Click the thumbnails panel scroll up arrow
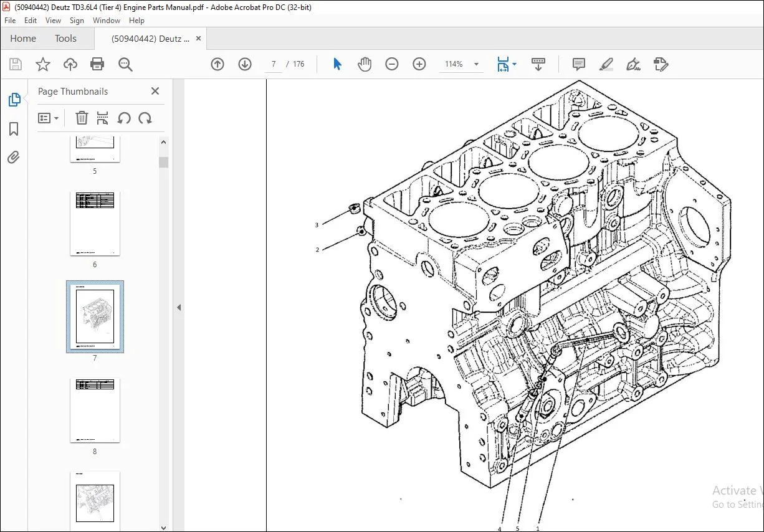Screen dimensions: 764x532 click(x=163, y=143)
